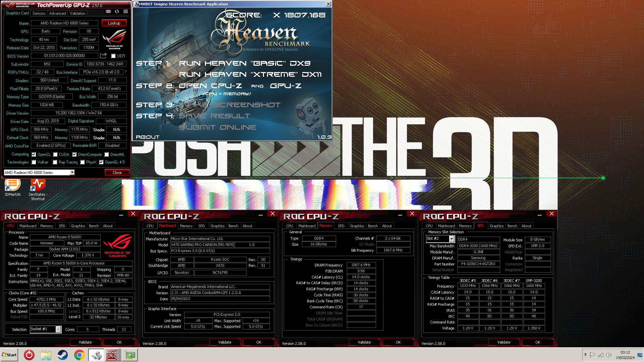644x362 pixels.
Task: Open About tab in SPD CPU-Z window
Action: (526, 226)
